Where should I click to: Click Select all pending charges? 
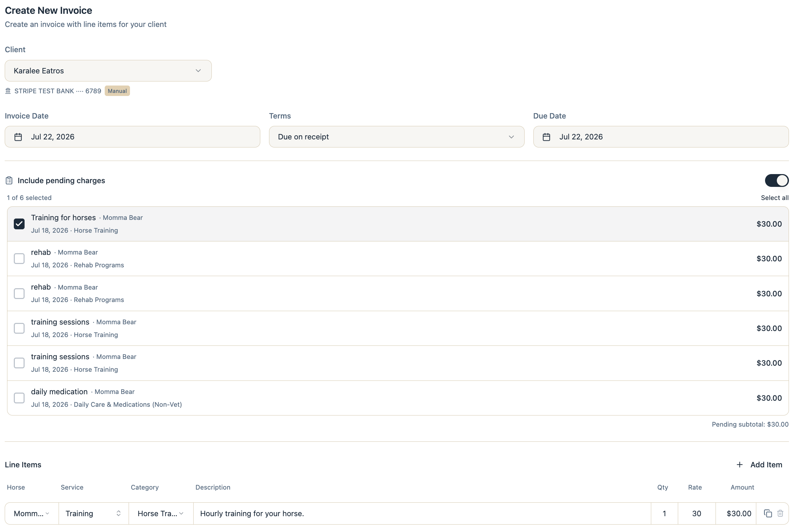tap(775, 198)
